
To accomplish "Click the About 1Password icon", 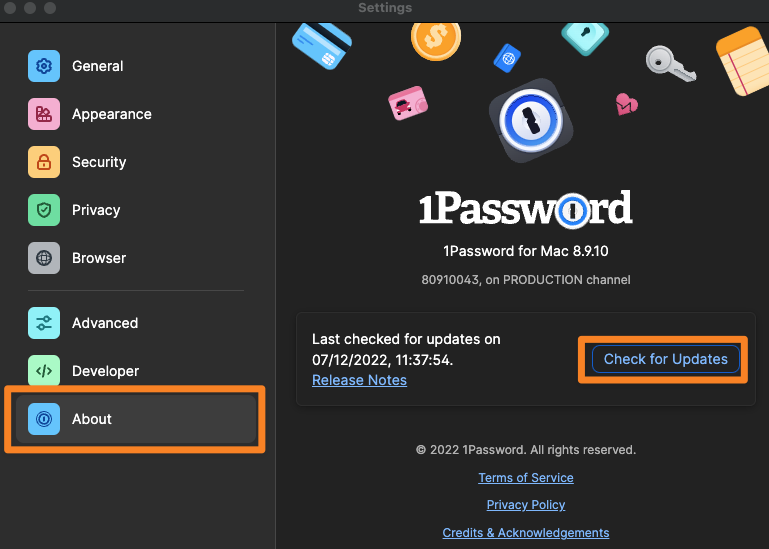I will [x=44, y=419].
